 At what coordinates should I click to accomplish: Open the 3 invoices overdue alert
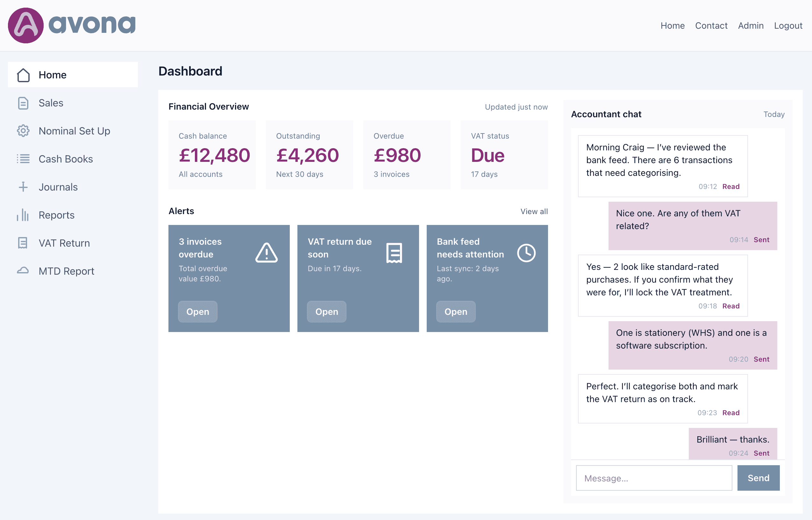pos(197,311)
